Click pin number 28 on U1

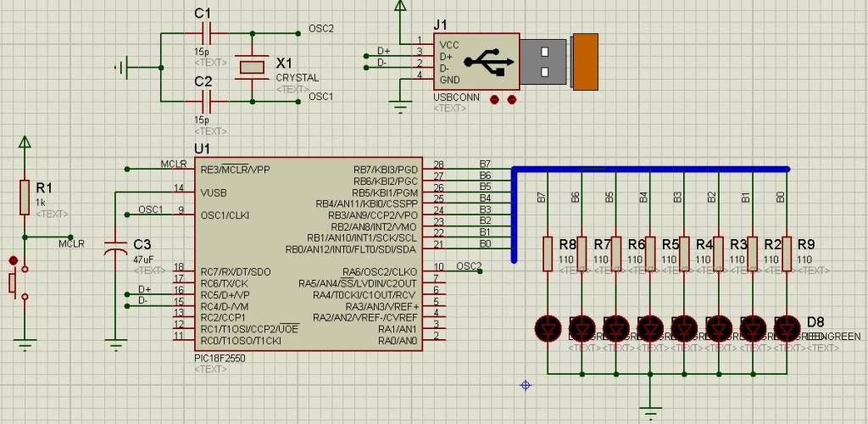(439, 165)
